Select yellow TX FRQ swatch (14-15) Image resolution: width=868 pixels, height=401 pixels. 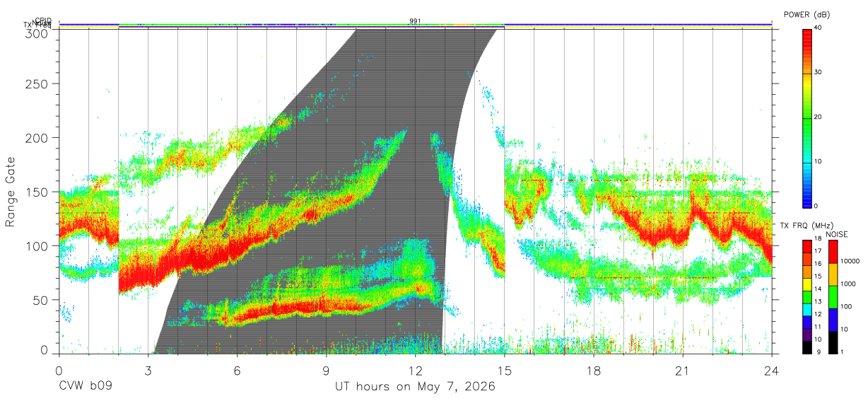(807, 284)
